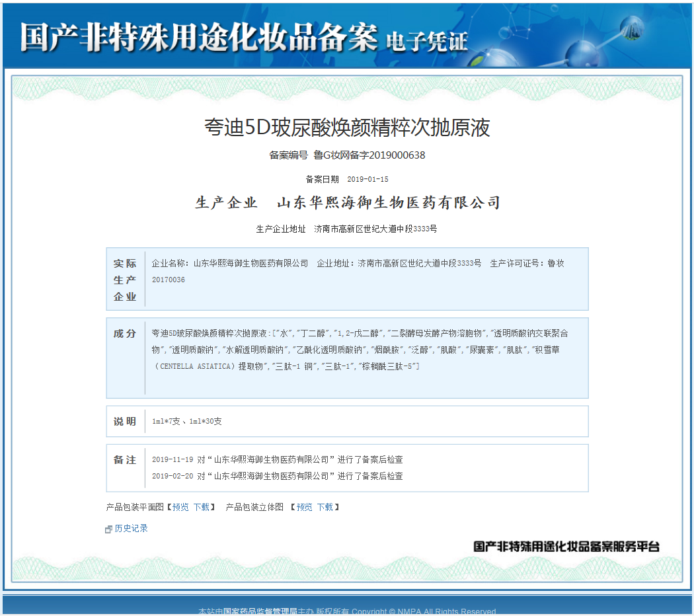Click the 国产非特殊用途化妆品备案 header banner
Viewport: 694px width, 616px height.
tap(198, 36)
